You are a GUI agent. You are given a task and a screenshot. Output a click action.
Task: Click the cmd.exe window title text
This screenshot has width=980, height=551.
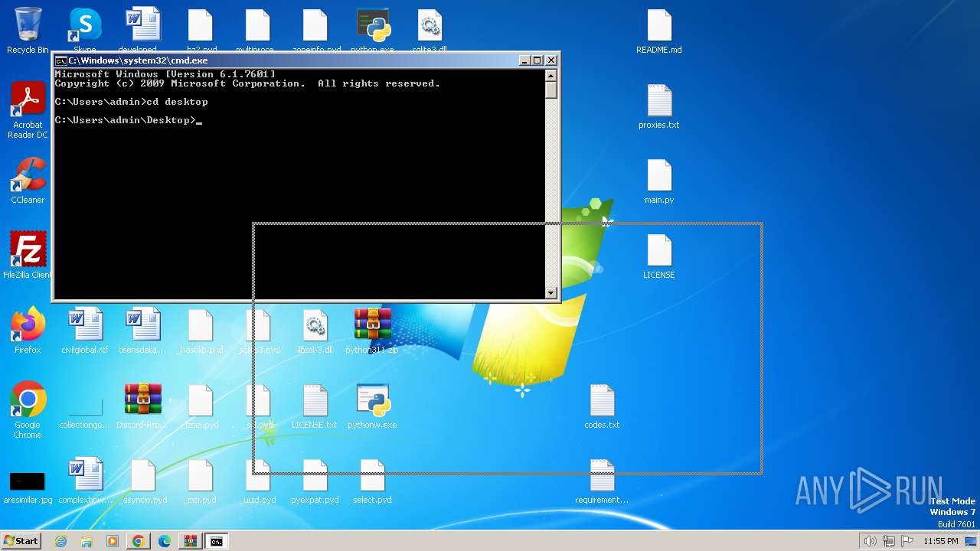[138, 60]
